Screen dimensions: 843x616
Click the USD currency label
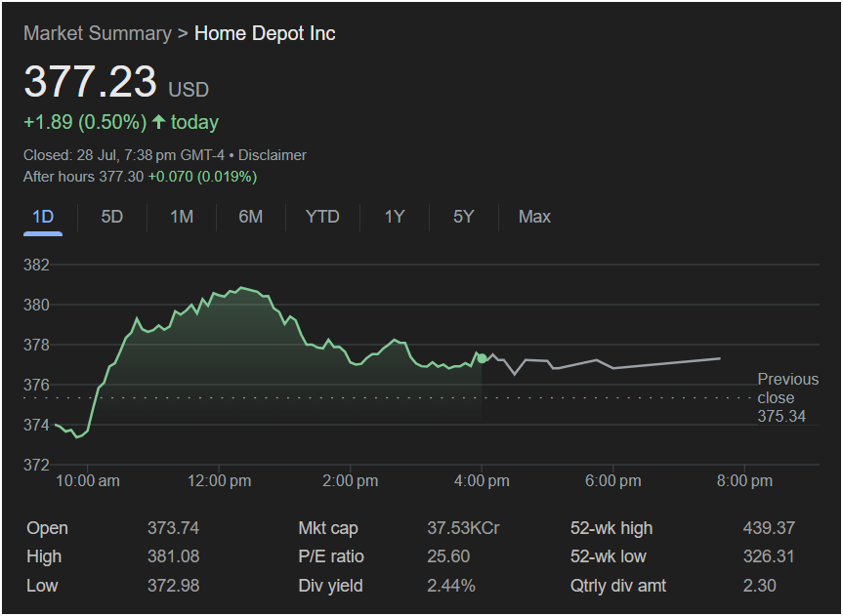(x=189, y=89)
